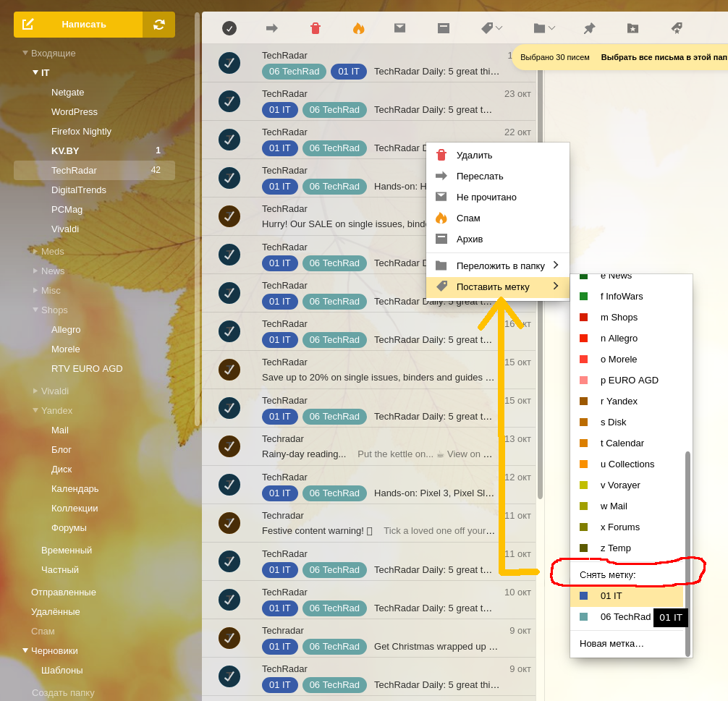Click the refresh mail icon next to Написать
Viewport: 728px width, 701px height.
point(158,25)
